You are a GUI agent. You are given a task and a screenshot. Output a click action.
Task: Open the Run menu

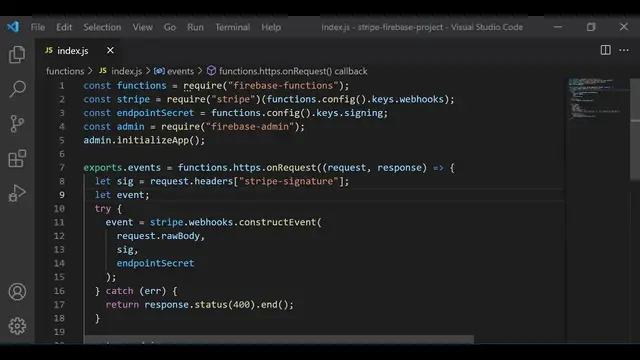coord(195,27)
